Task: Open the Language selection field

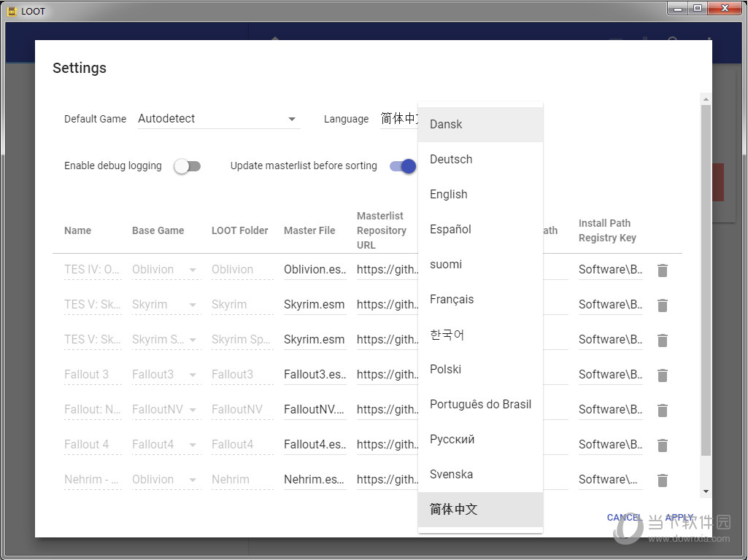Action: pyautogui.click(x=399, y=119)
